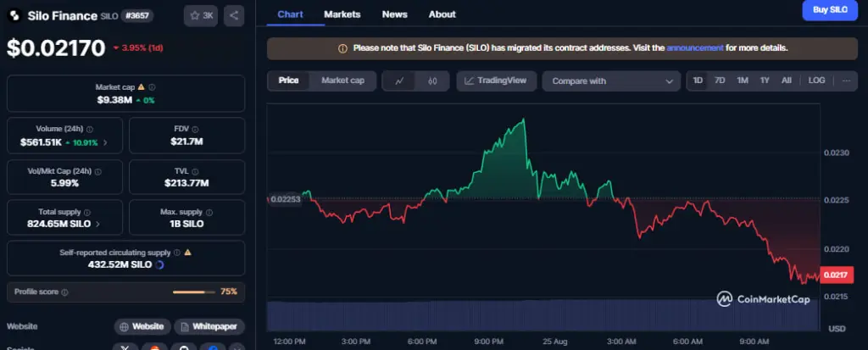Open circulating supply warning triangle
This screenshot has width=868, height=350.
187,253
